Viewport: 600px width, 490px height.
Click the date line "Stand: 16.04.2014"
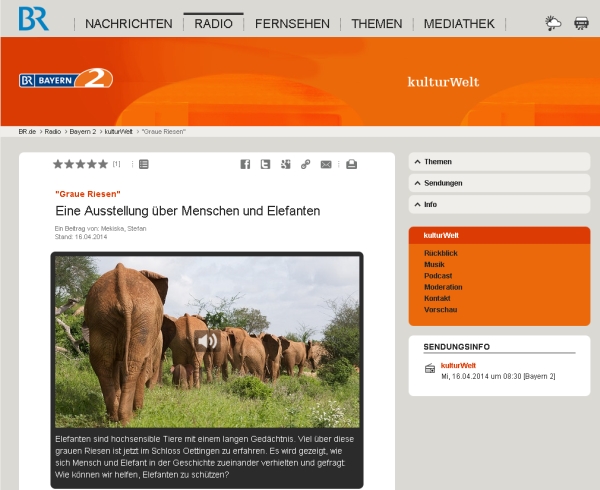[x=81, y=237]
